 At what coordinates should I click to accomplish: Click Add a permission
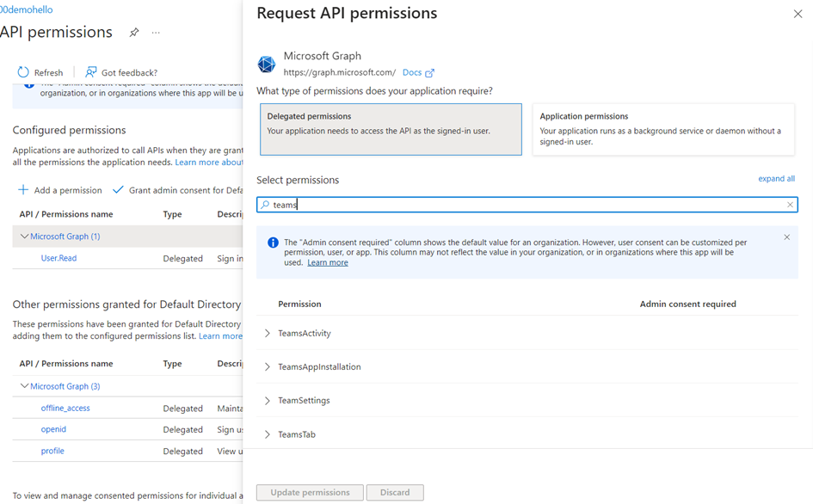[x=60, y=190]
